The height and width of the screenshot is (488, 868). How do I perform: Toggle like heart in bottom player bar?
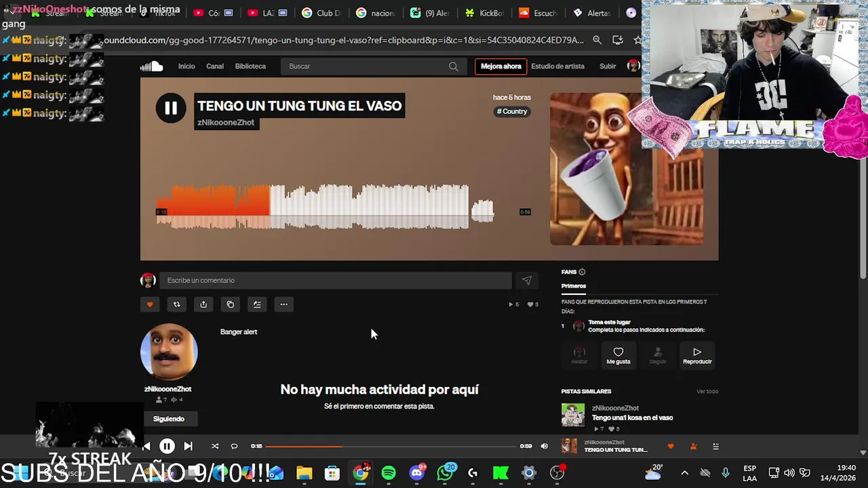tap(671, 446)
